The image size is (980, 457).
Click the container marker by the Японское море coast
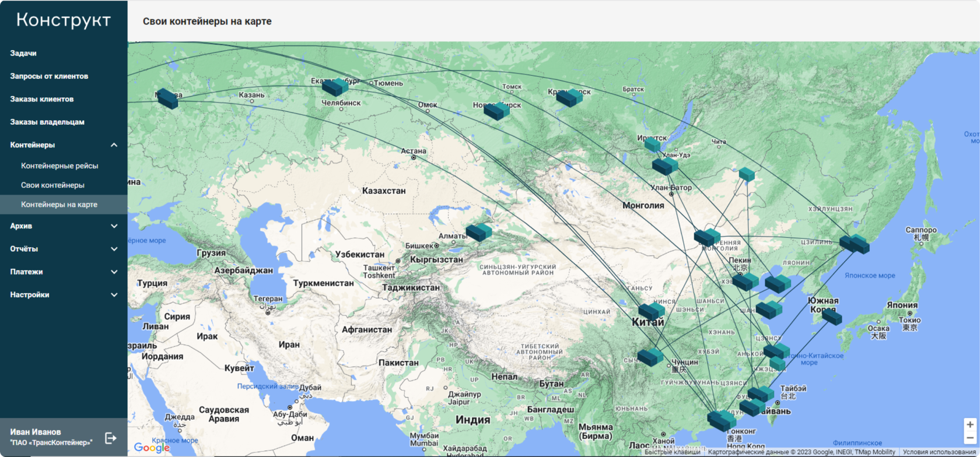[x=855, y=244]
